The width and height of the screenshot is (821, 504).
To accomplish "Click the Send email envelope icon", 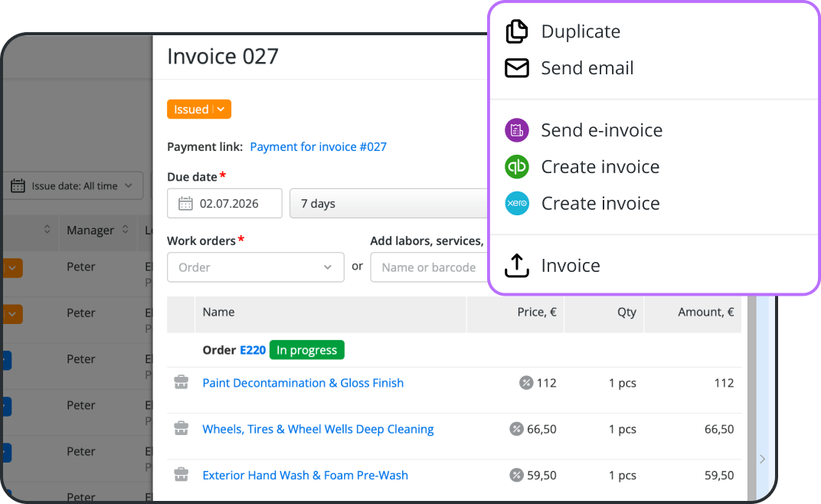I will click(517, 68).
